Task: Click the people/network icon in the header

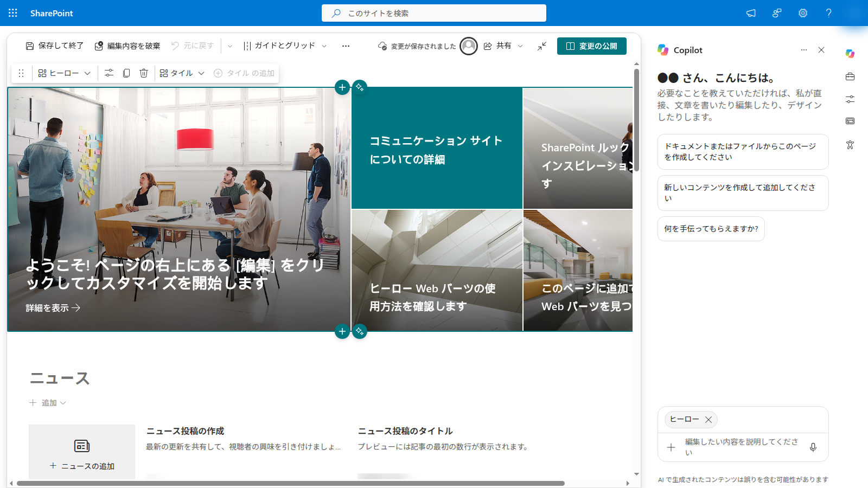Action: click(x=777, y=13)
